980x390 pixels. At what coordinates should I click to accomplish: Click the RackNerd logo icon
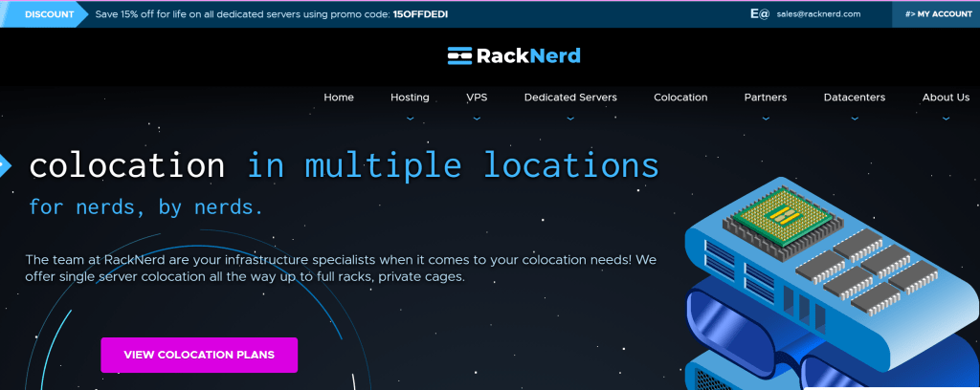click(459, 56)
